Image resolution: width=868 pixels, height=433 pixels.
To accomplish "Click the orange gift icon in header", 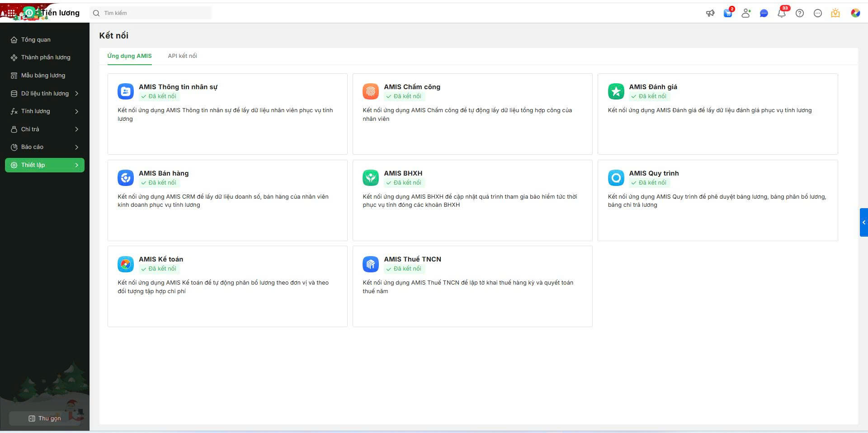I will click(835, 13).
